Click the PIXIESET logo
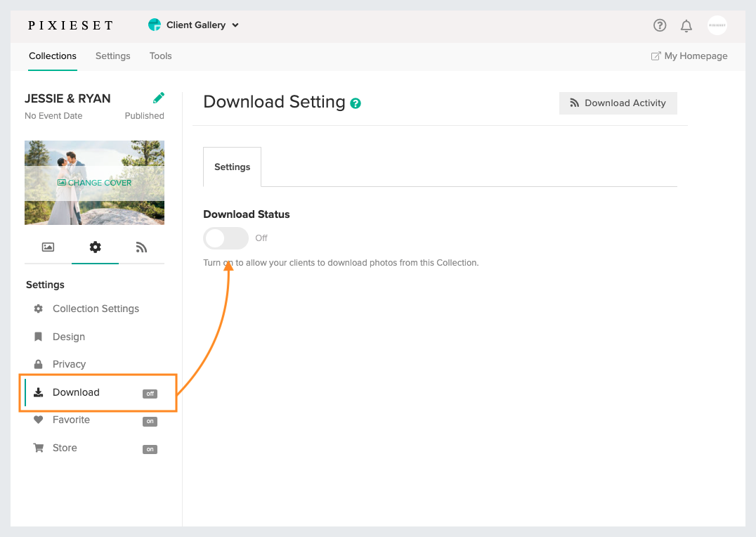Screen dimensions: 756x537 (70, 25)
